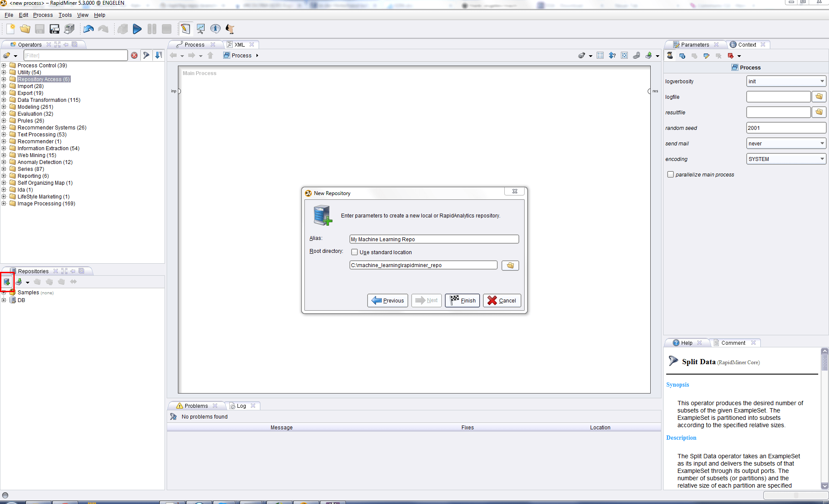Click the Finish button in New Repository dialog
The height and width of the screenshot is (504, 829).
point(462,300)
